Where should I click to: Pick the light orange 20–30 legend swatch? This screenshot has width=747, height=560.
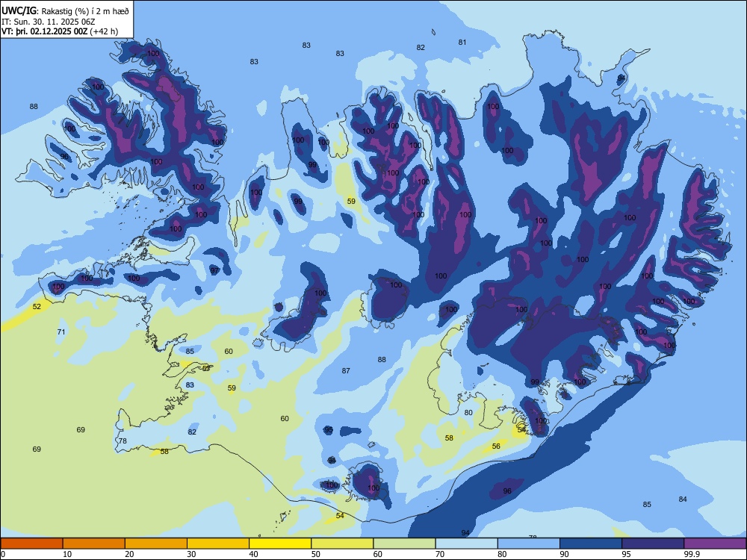click(x=156, y=544)
